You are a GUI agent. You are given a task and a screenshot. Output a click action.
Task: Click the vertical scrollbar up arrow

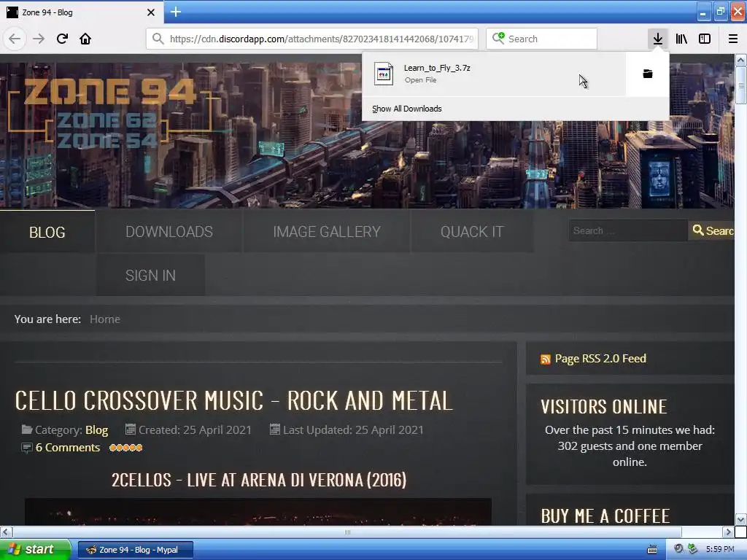coord(741,60)
